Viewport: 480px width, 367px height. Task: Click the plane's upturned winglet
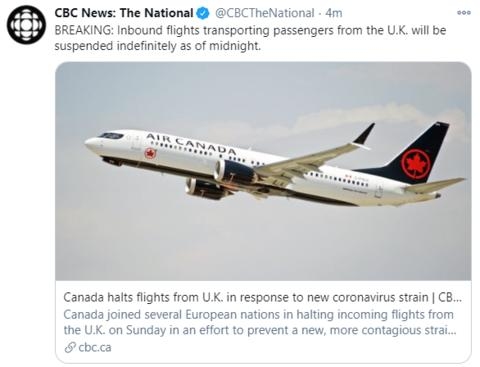coord(364,135)
